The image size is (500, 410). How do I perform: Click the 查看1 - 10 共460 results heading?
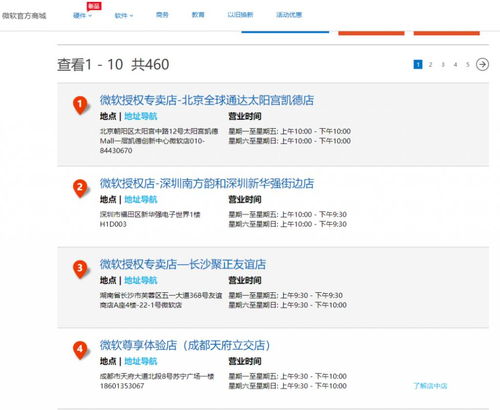(113, 64)
